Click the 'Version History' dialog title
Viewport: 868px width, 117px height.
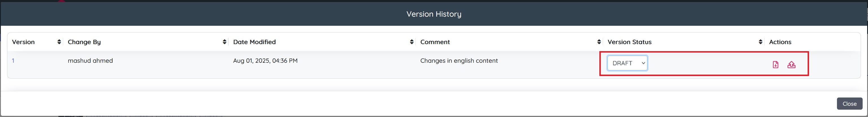(434, 14)
